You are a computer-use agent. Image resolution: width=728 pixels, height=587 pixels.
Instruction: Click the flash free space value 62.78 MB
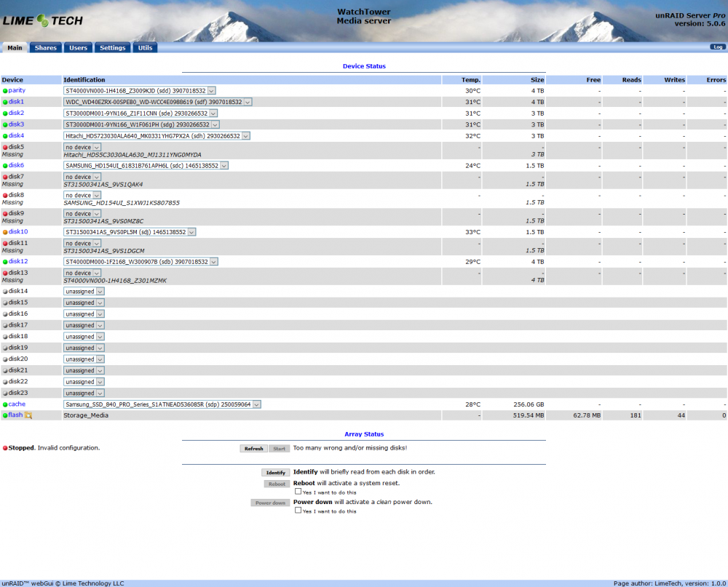tap(587, 415)
